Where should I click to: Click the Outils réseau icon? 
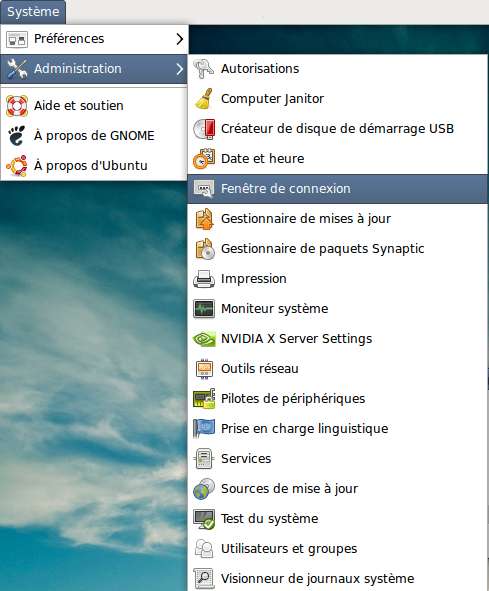coord(204,369)
